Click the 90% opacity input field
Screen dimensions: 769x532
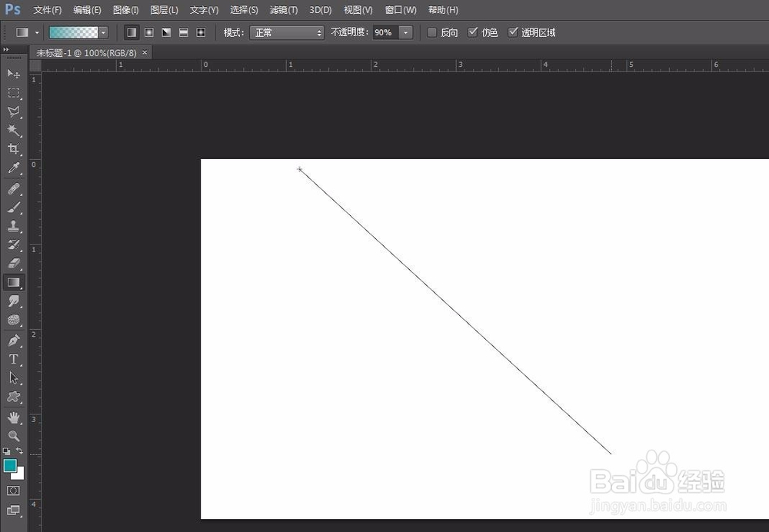coord(386,32)
